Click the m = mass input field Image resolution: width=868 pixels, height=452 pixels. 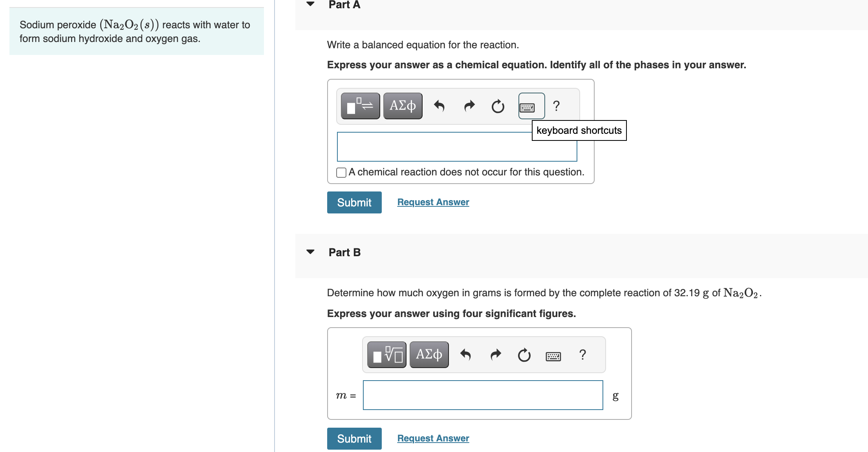(x=483, y=395)
